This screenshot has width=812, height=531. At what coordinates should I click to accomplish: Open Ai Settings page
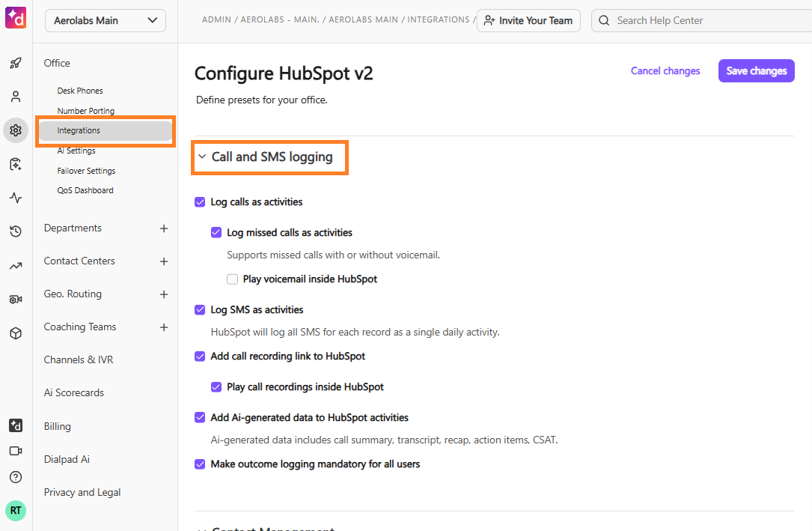76,151
